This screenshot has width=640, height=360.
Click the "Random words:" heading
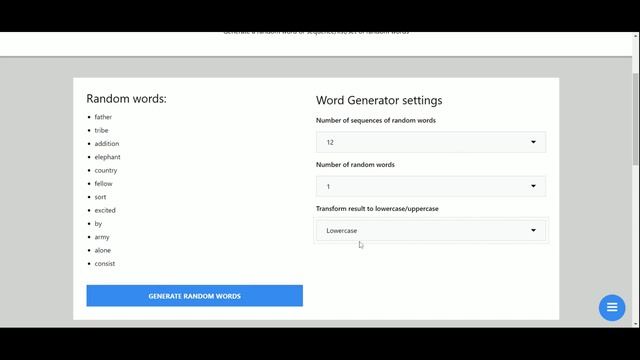[x=127, y=99]
